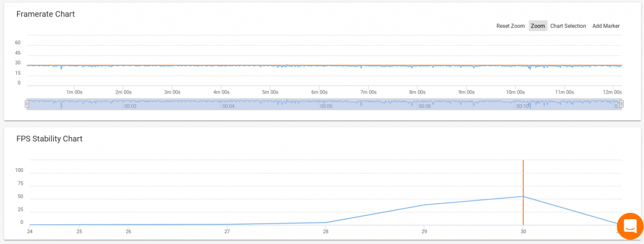Viewport: 644px width, 244px height.
Task: Activate Chart Selection mode
Action: 568,26
